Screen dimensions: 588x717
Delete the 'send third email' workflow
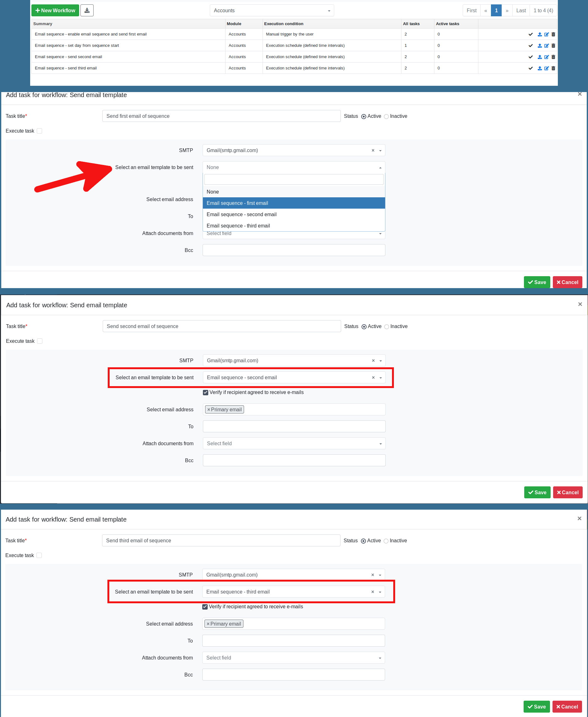pos(553,68)
